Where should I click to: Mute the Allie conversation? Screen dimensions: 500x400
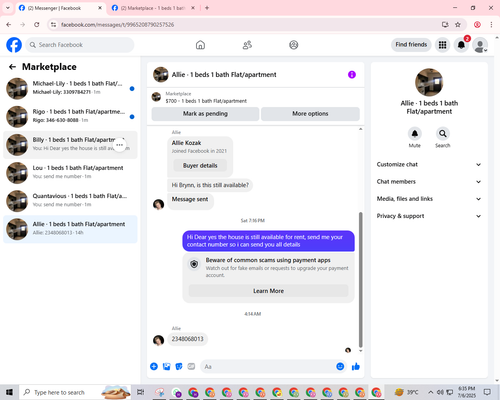415,134
